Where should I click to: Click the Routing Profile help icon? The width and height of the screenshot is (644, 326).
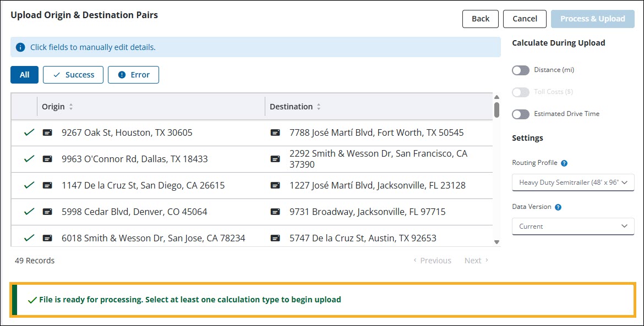(564, 163)
